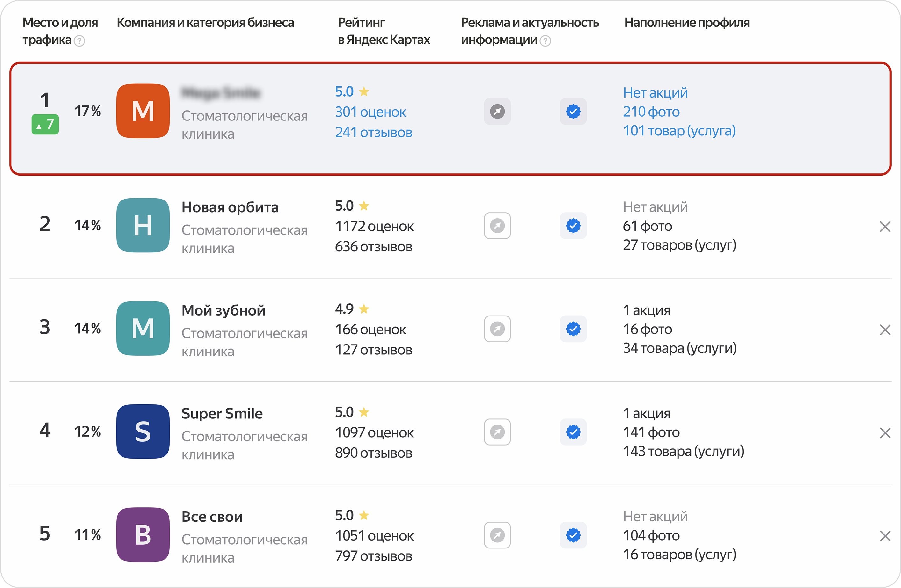This screenshot has height=588, width=901.
Task: Click verified badge in first-place clinic row
Action: click(573, 112)
